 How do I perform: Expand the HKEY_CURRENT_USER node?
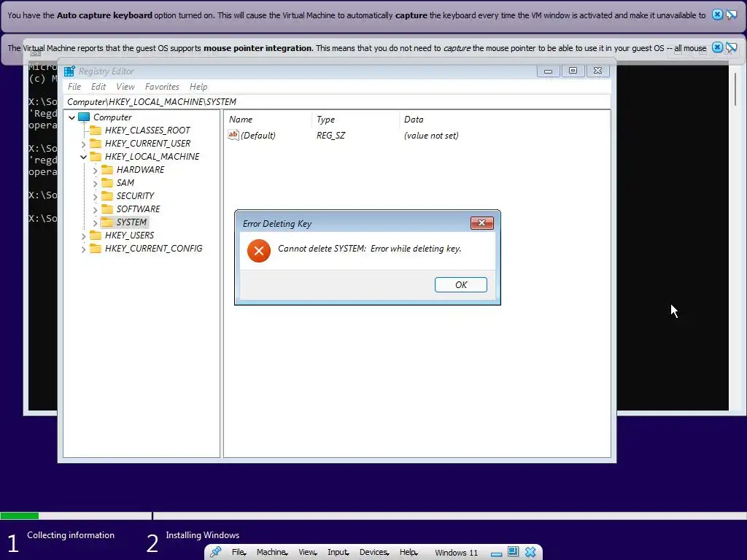(83, 144)
